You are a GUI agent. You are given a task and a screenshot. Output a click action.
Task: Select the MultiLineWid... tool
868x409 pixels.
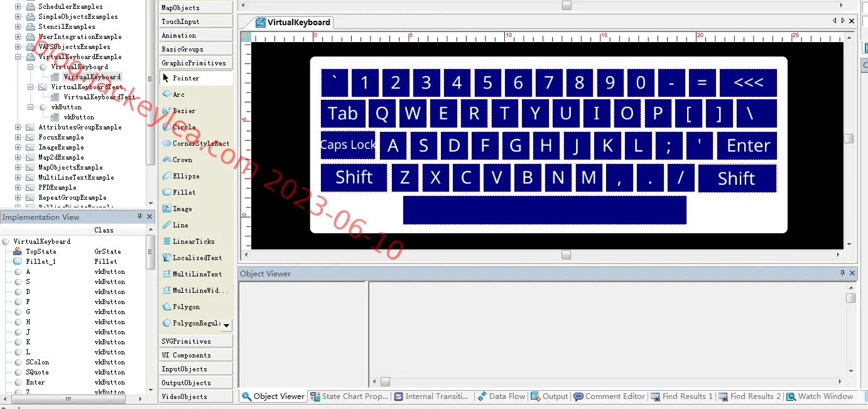click(201, 290)
